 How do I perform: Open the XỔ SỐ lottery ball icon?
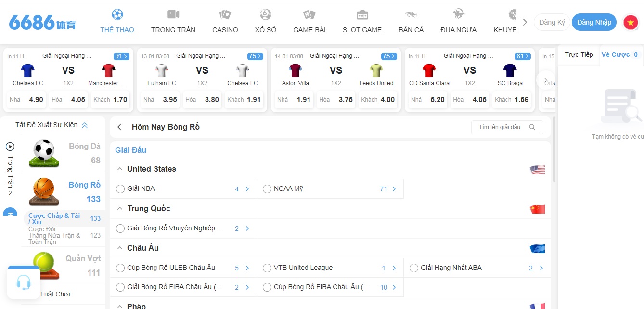(265, 14)
